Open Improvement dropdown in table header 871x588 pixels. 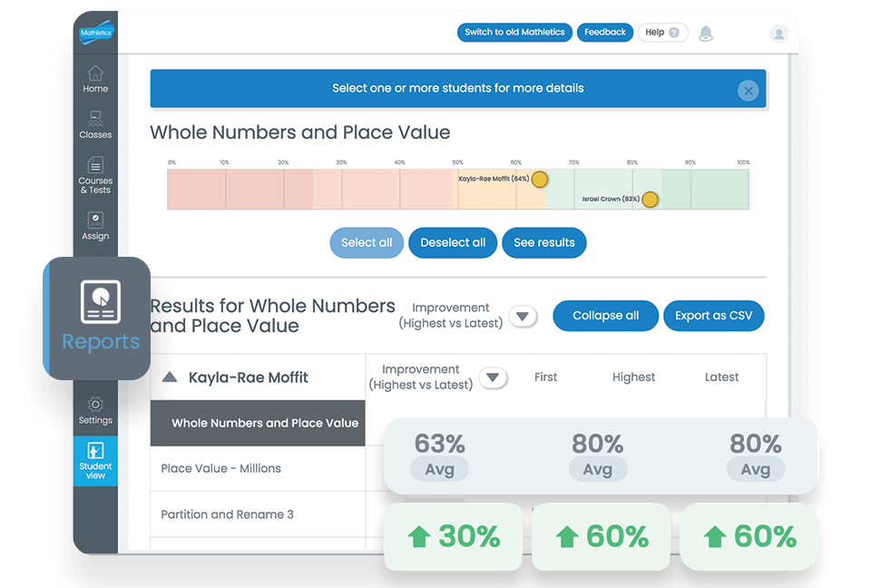click(x=492, y=377)
